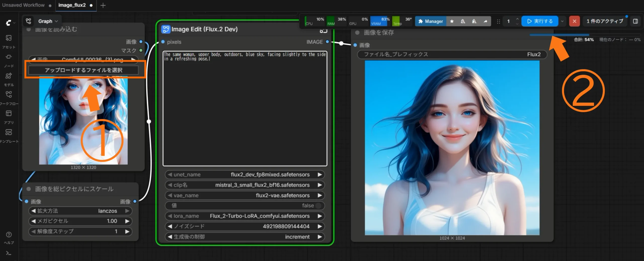This screenshot has height=261, width=644.
Task: Toggle collapse dot on 画像を総ピクセルにスケール node
Action: point(29,189)
